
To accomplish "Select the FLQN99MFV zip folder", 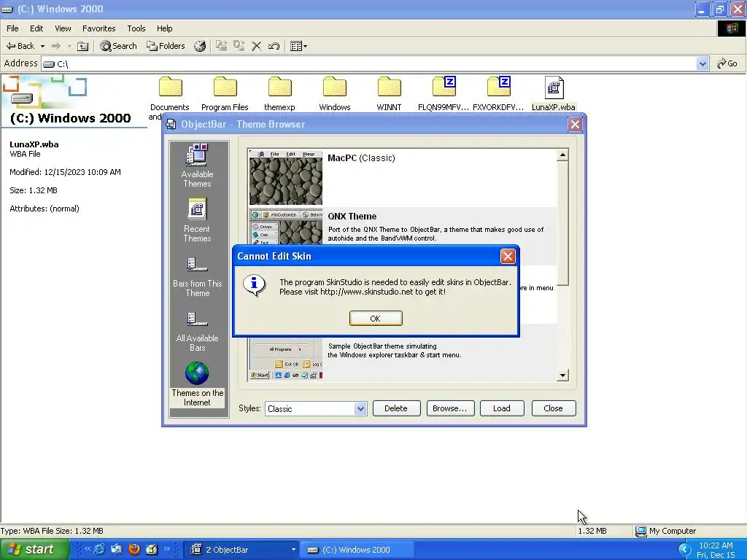I will 444,94.
